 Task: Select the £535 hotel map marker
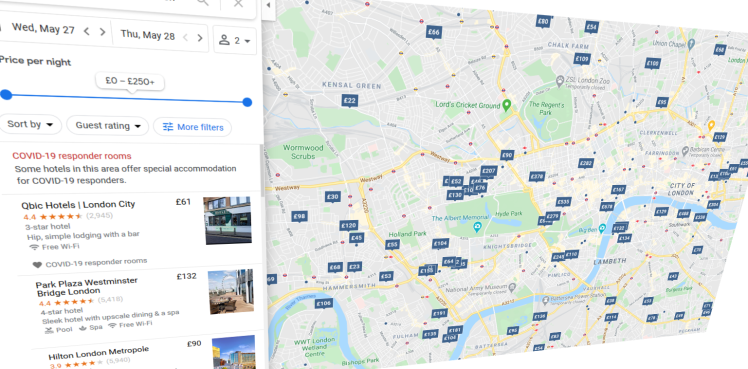tap(563, 202)
